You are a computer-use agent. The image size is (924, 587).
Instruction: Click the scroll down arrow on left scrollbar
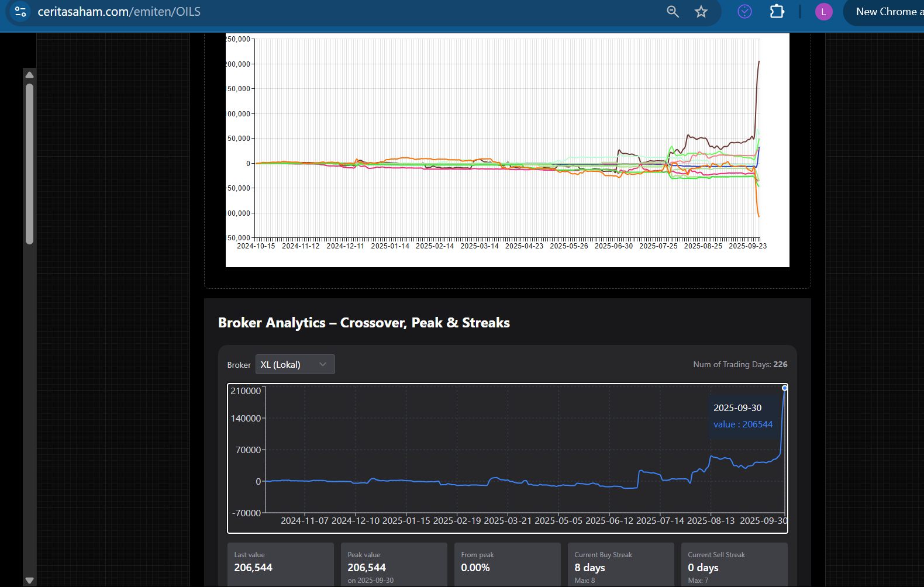[29, 580]
